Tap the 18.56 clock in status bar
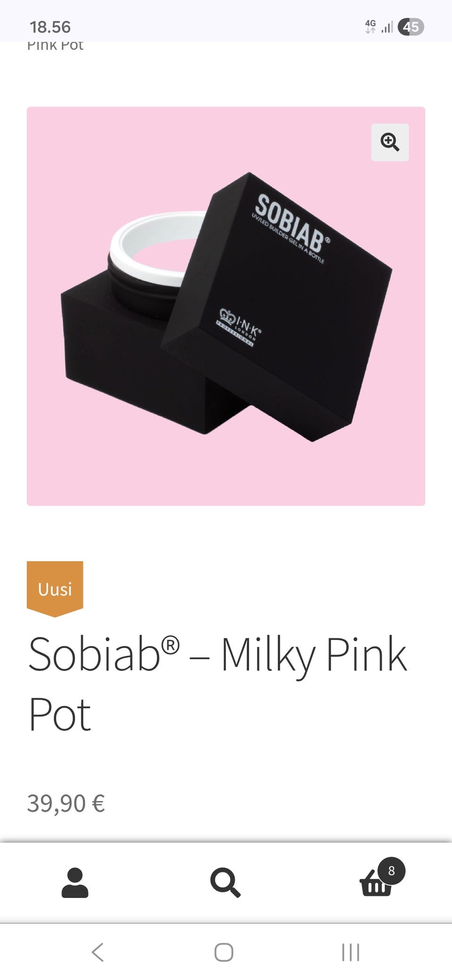Image resolution: width=452 pixels, height=980 pixels. click(x=50, y=27)
